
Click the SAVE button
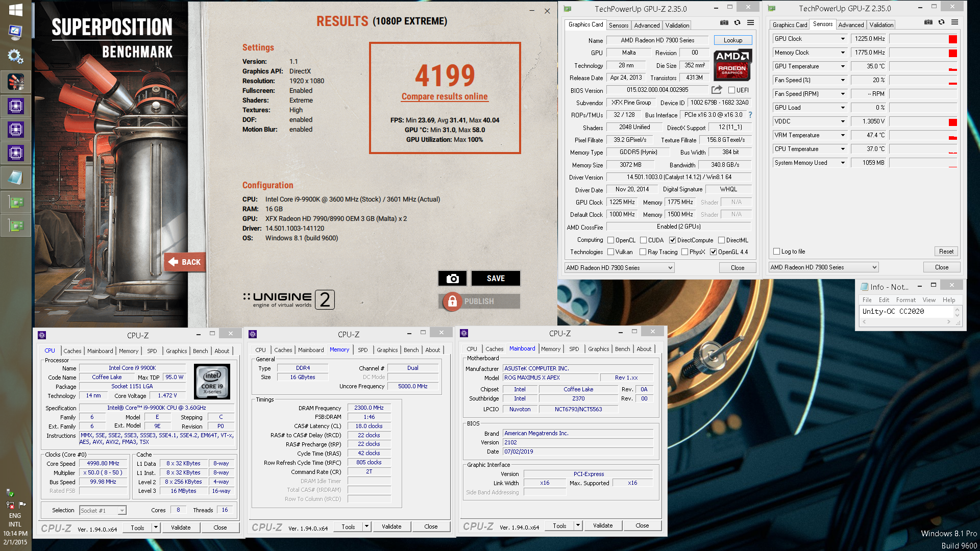[x=496, y=278]
